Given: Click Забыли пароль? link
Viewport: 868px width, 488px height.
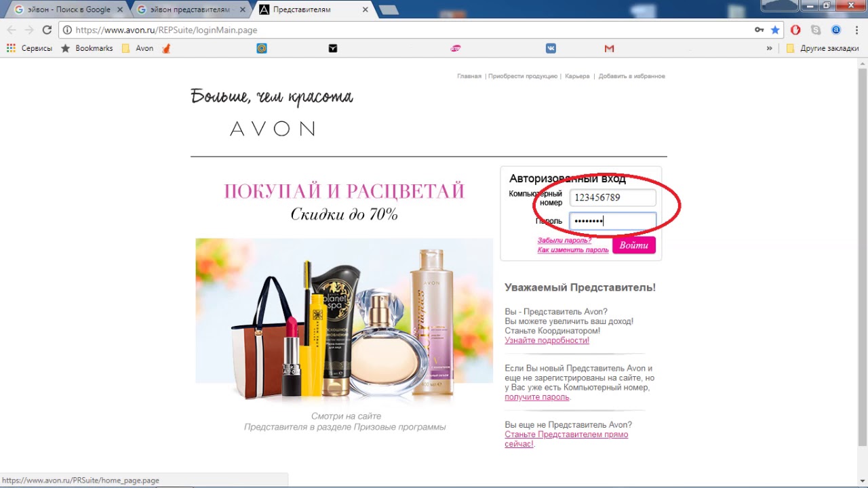Looking at the screenshot, I should click(564, 241).
